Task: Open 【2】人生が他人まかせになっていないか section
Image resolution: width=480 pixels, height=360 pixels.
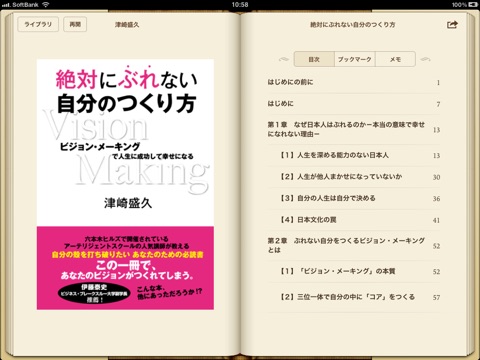Action: pyautogui.click(x=354, y=177)
